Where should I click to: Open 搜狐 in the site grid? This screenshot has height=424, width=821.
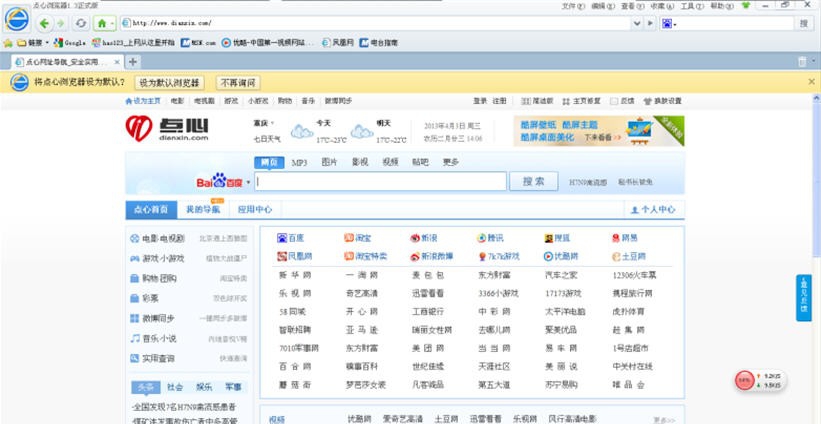click(x=557, y=238)
